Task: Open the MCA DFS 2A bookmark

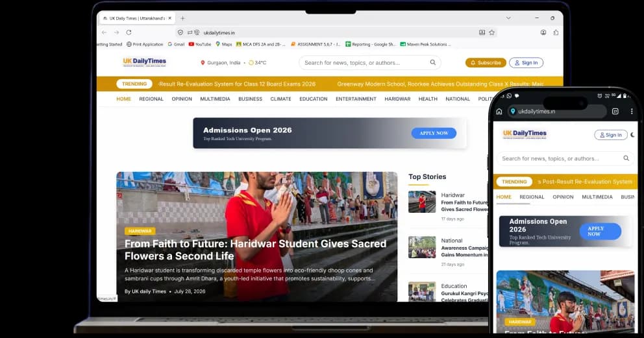Action: 260,44
